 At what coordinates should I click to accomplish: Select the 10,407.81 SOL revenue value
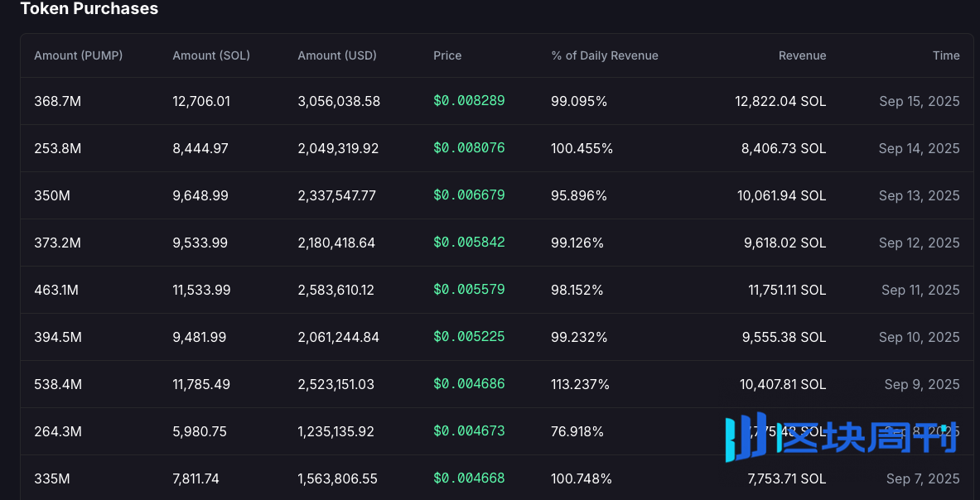[783, 384]
